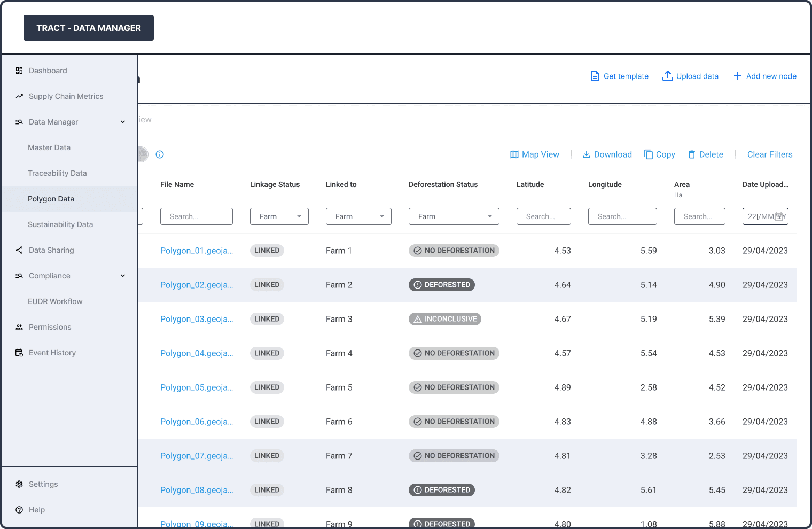Click the Data Sharing share icon
812x529 pixels.
pyautogui.click(x=19, y=250)
